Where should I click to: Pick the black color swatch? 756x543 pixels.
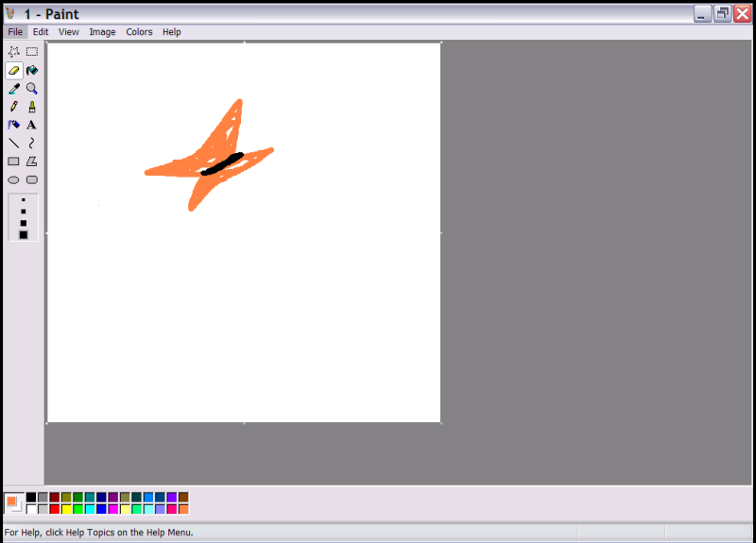[x=31, y=498]
